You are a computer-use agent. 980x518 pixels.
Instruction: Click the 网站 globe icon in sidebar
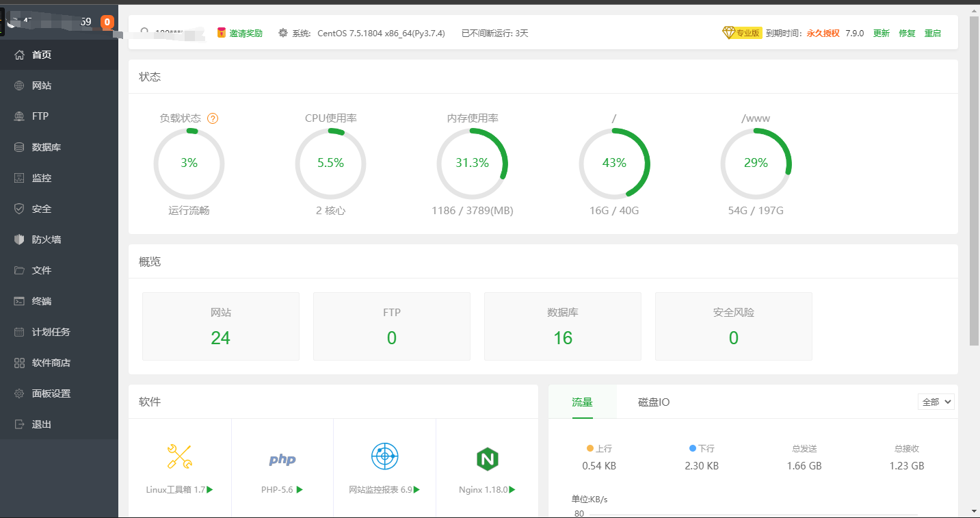19,86
